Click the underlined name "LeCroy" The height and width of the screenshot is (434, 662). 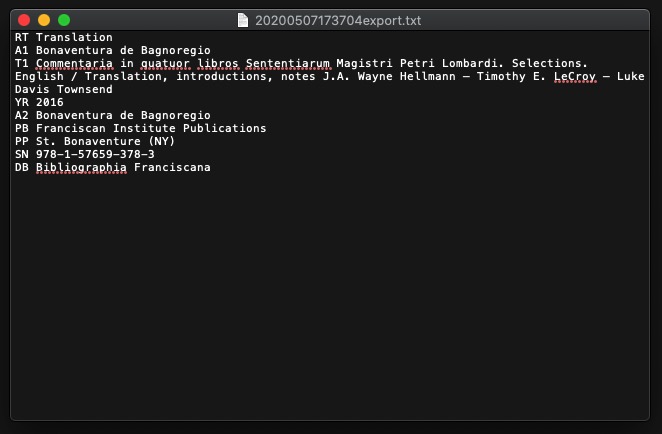point(574,76)
